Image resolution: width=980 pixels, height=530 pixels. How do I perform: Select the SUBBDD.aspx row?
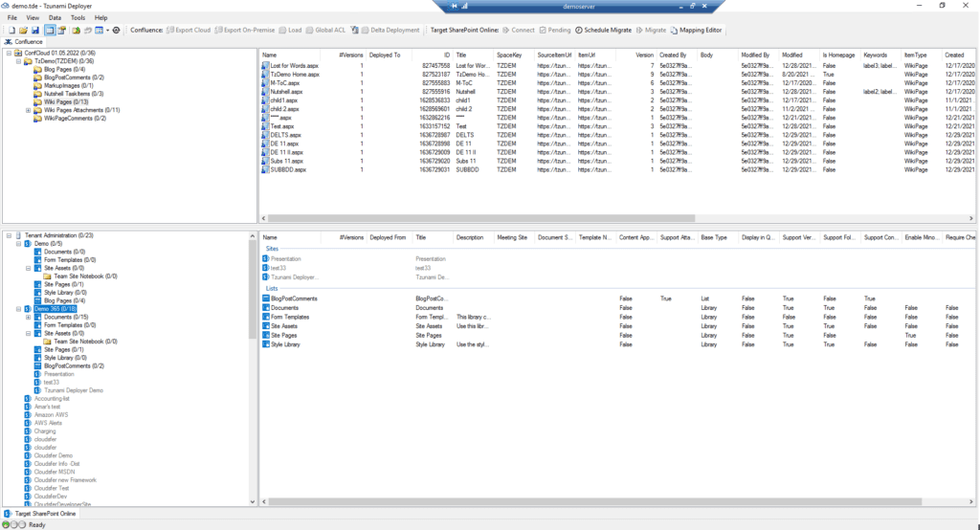pyautogui.click(x=615, y=169)
